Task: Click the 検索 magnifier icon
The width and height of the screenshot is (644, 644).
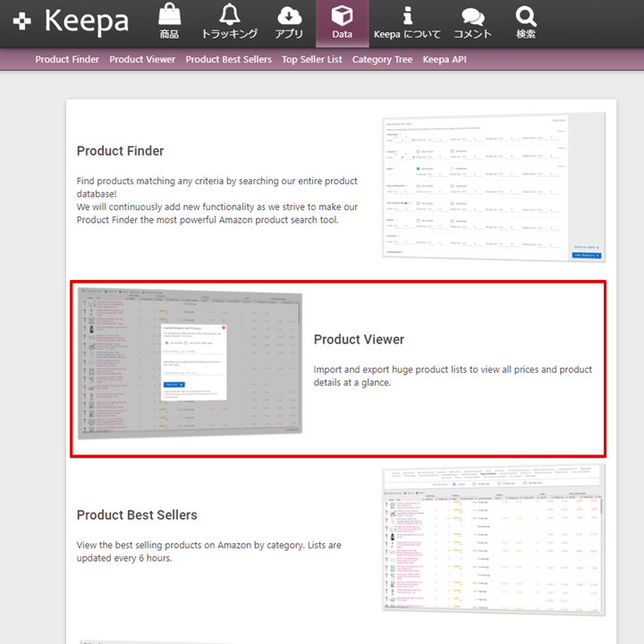Action: (526, 16)
